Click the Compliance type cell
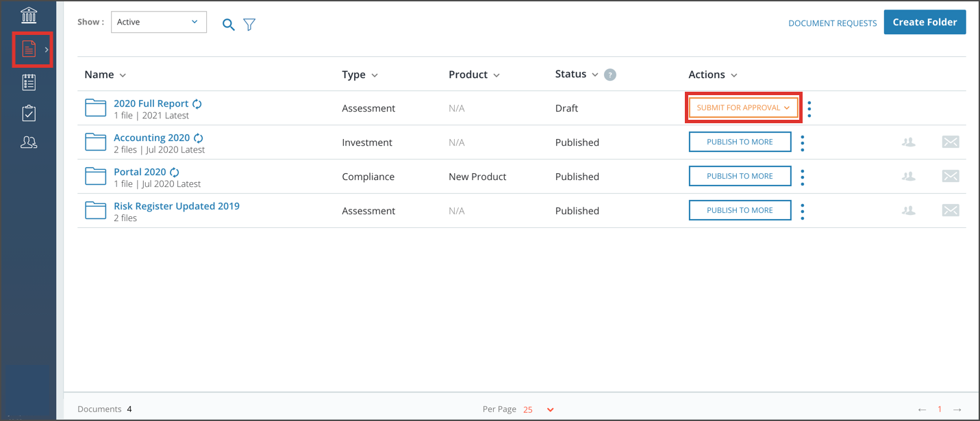The height and width of the screenshot is (421, 980). (368, 177)
